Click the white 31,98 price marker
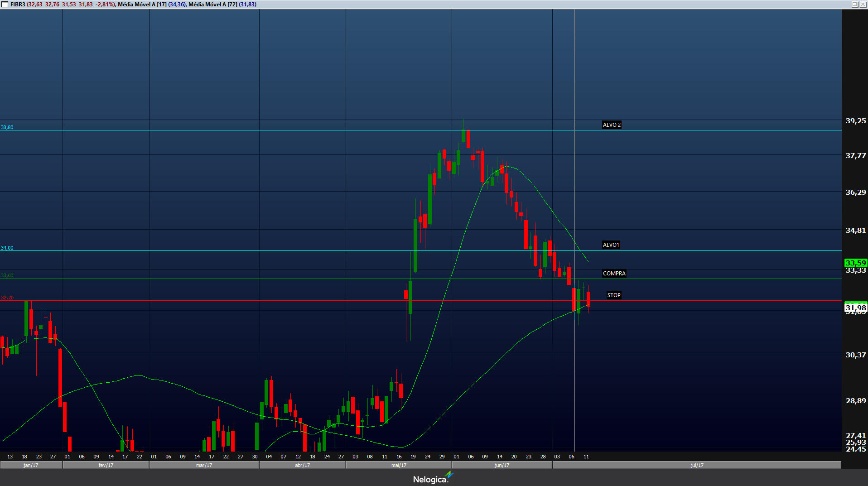Screen dimensions: 868x486 pos(855,308)
